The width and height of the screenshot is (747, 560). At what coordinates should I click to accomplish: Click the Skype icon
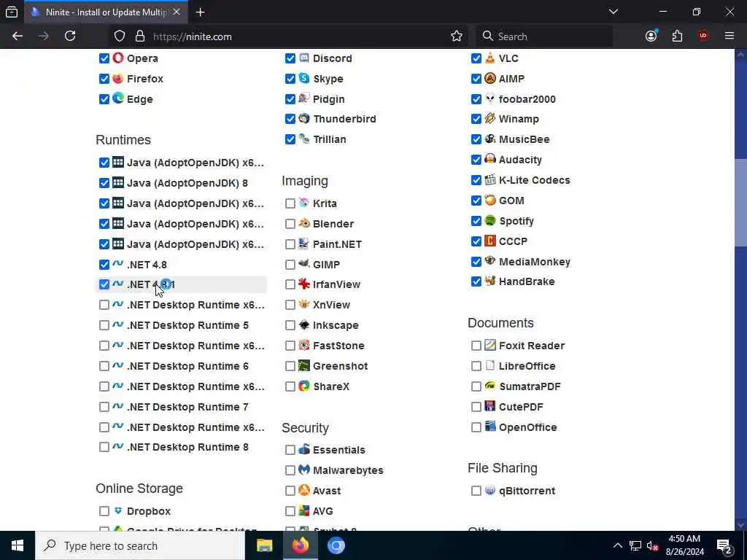point(304,78)
